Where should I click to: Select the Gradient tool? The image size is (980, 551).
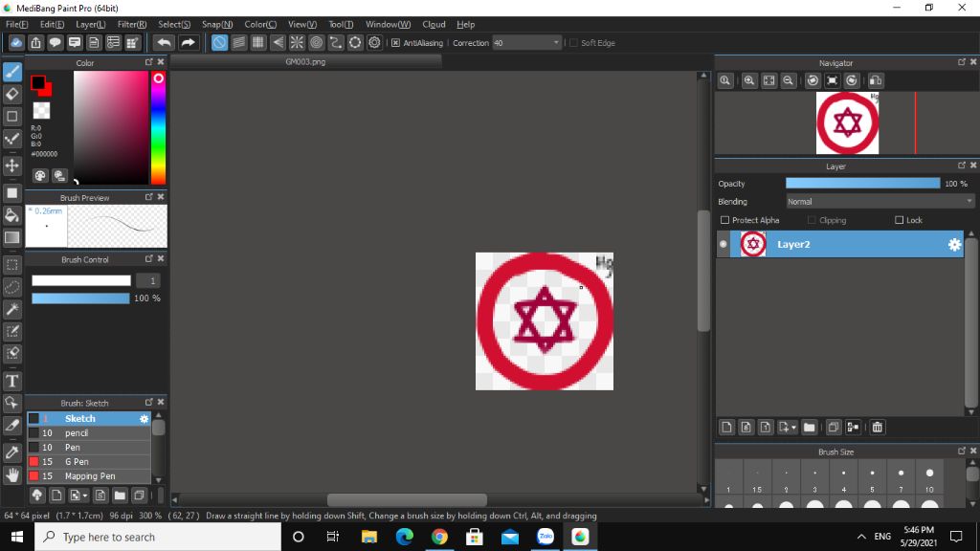click(x=11, y=237)
